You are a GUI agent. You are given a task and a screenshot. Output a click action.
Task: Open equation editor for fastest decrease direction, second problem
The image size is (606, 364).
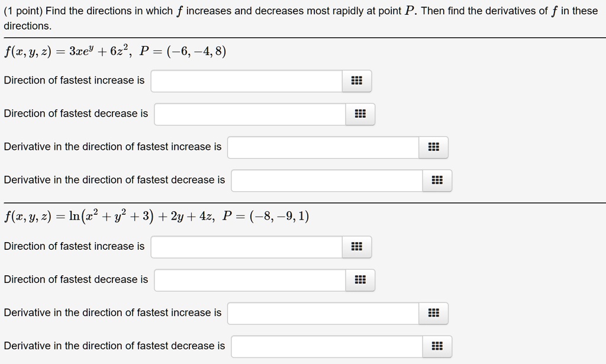tap(360, 280)
